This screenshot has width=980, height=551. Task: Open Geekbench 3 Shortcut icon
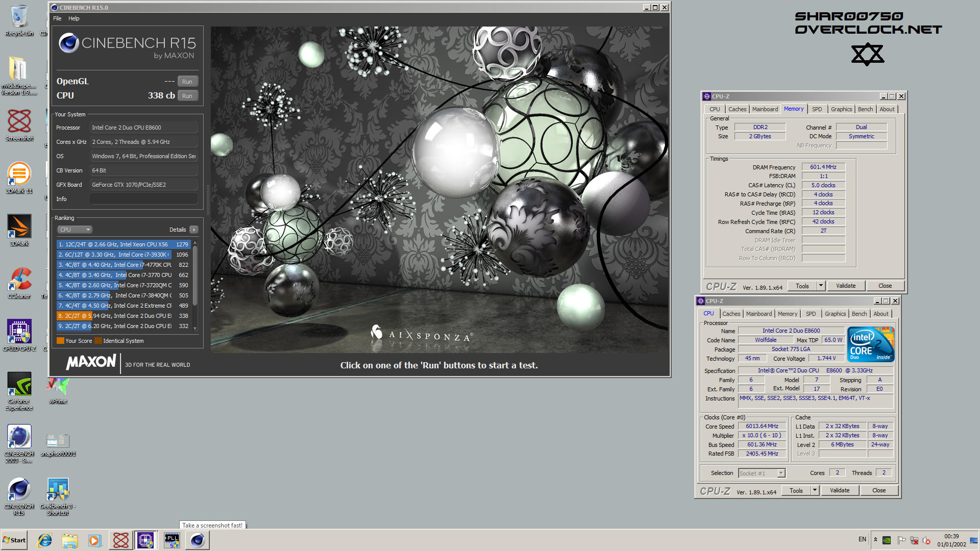pyautogui.click(x=58, y=496)
